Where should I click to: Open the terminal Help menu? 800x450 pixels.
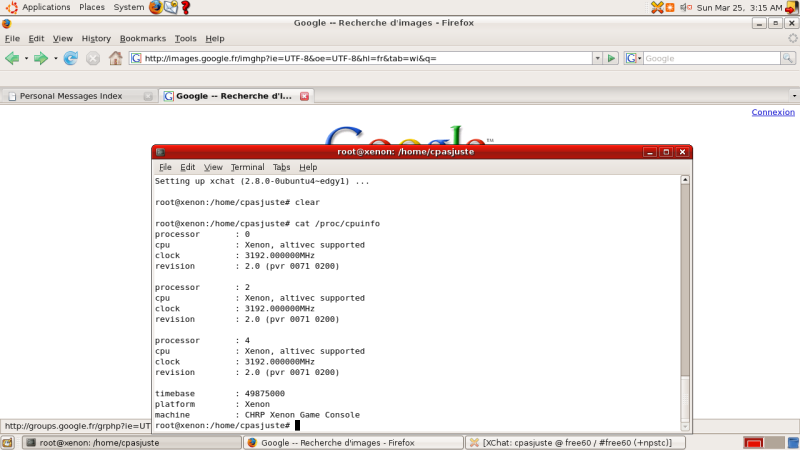(x=308, y=167)
